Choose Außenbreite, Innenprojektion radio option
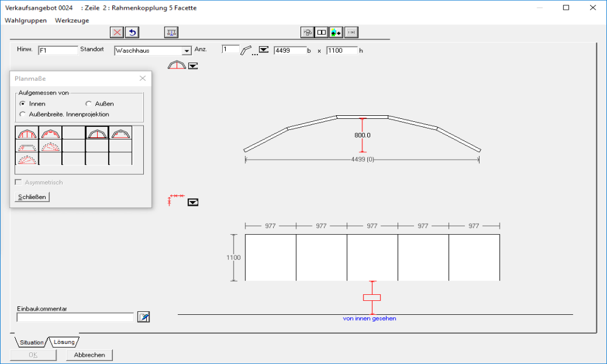The image size is (607, 364). pos(23,114)
